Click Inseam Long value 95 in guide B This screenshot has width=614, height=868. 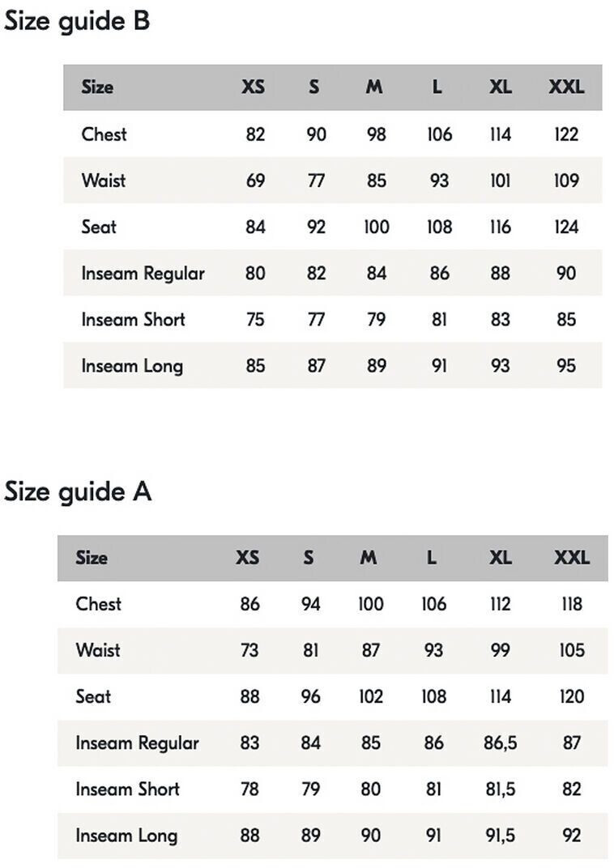pos(566,366)
